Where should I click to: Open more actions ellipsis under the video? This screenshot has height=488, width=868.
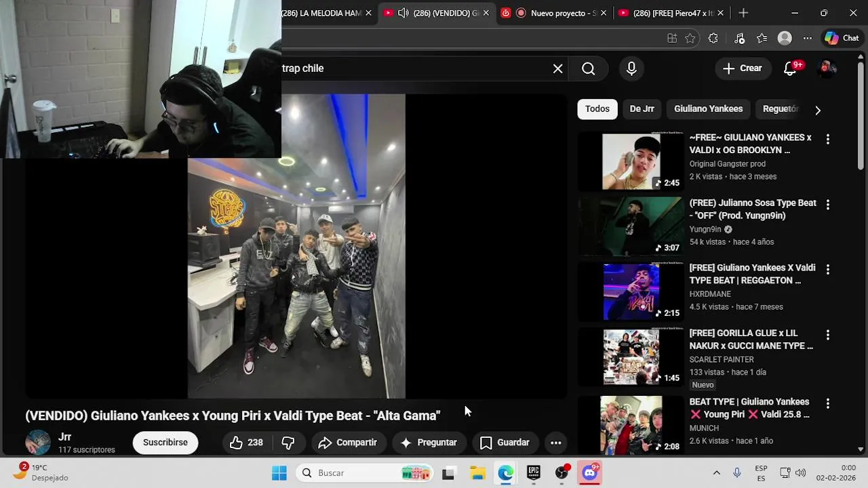tap(555, 443)
